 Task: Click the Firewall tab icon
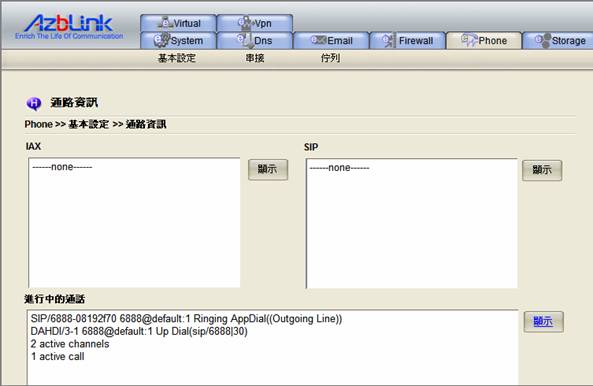point(388,40)
